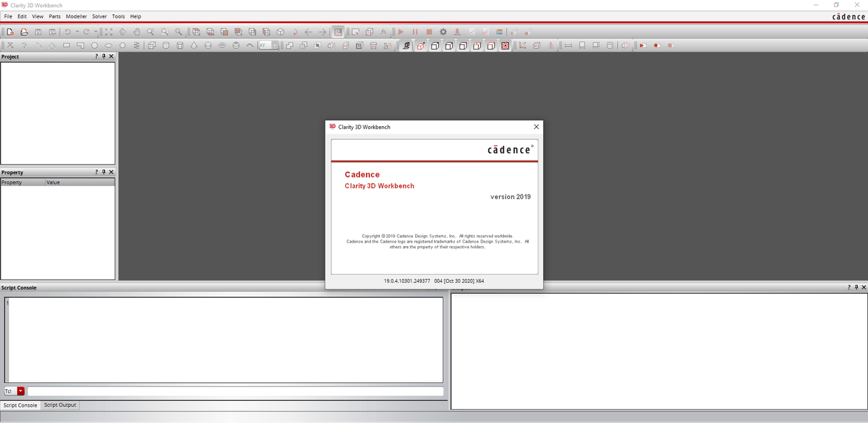Close the Property panel
The width and height of the screenshot is (868, 423).
(x=111, y=172)
